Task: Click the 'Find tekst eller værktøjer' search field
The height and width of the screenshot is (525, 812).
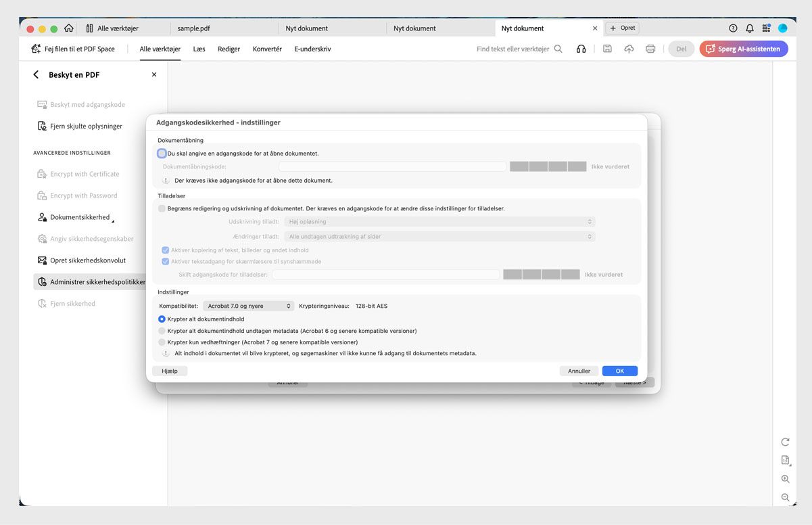Action: point(513,49)
